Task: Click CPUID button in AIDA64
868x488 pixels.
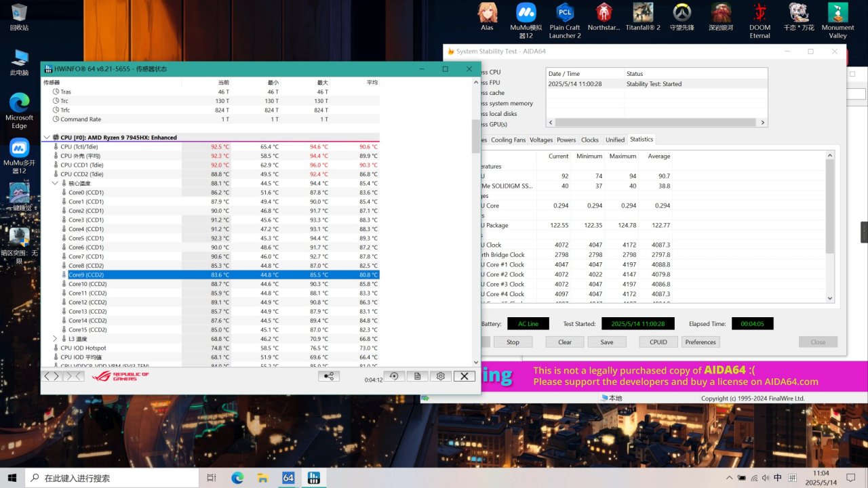Action: click(x=658, y=342)
